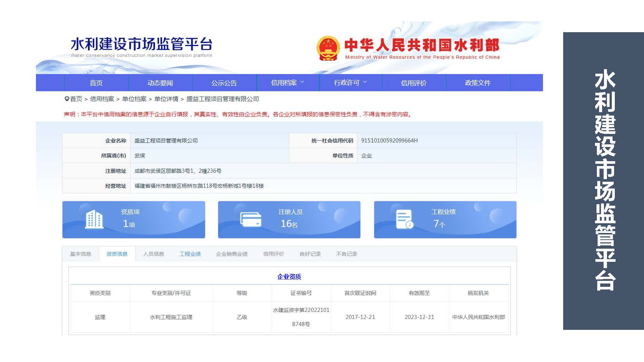Click the 资质类别 column header
The image size is (644, 362).
pos(100,293)
